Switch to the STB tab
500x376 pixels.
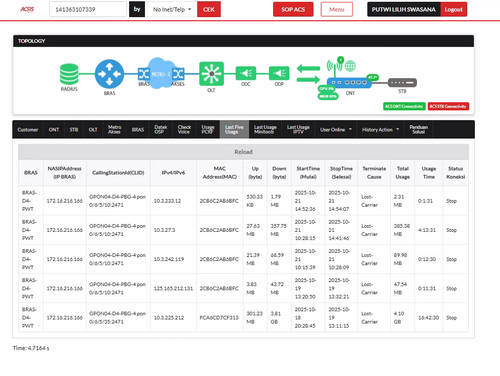pos(74,130)
